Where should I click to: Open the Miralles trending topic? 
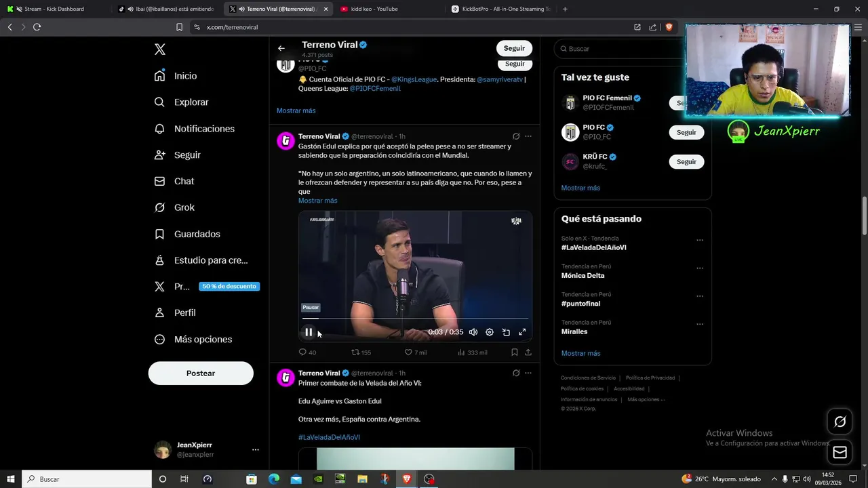click(574, 331)
